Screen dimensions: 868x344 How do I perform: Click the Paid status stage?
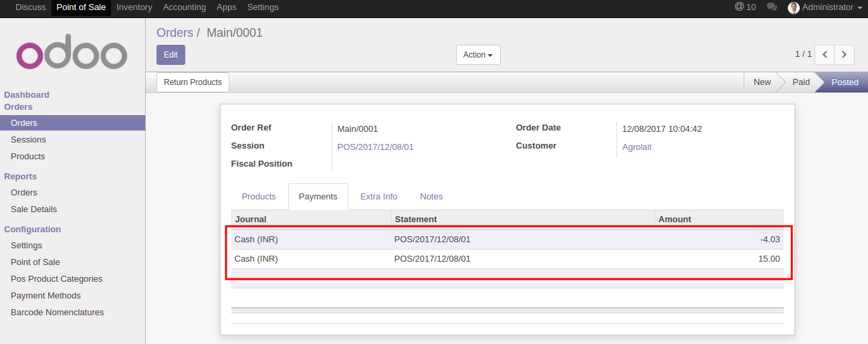click(x=801, y=82)
